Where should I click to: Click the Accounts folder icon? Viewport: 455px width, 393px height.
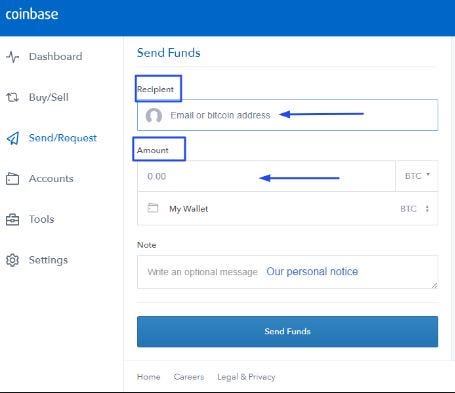(x=12, y=179)
